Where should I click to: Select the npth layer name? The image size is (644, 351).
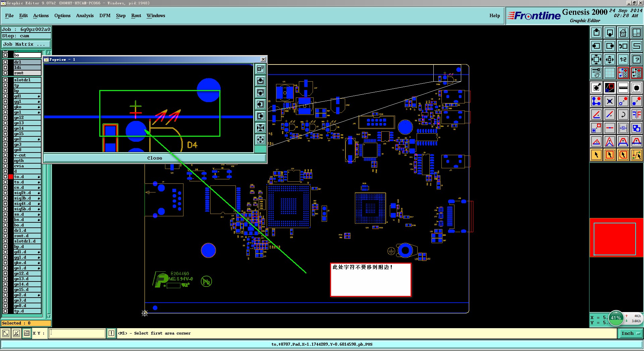27,161
